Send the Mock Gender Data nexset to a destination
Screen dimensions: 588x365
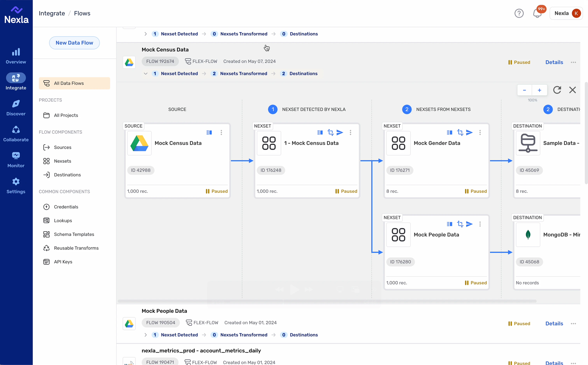[x=470, y=132]
